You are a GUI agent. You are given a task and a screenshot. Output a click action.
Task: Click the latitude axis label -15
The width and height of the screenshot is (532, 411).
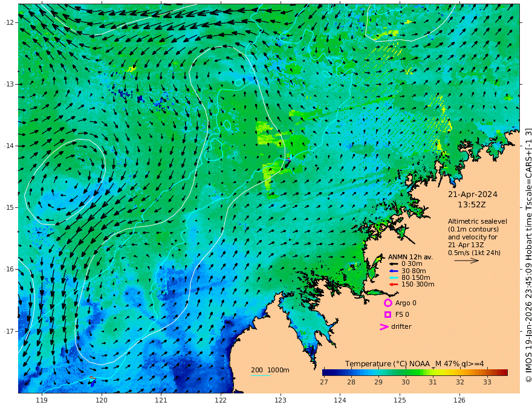tap(9, 207)
